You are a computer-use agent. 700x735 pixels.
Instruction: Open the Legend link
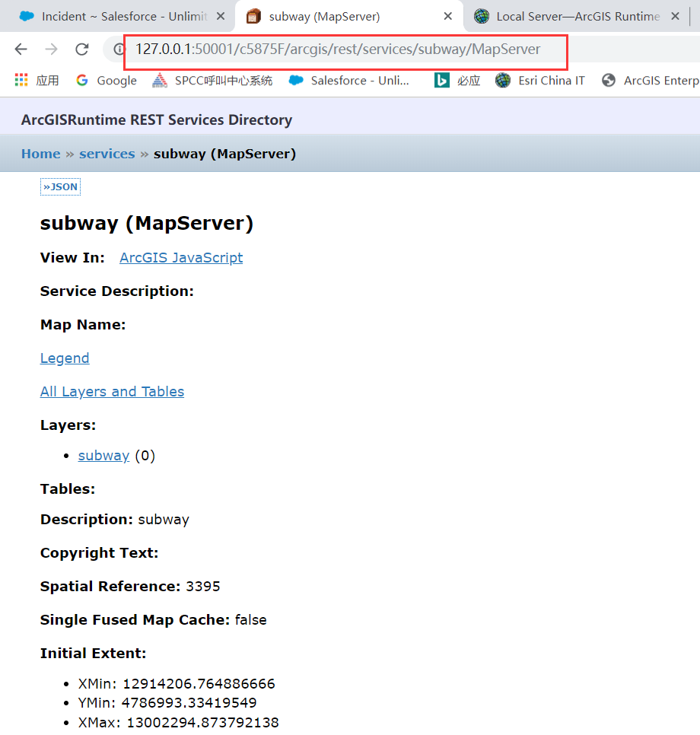pyautogui.click(x=64, y=358)
